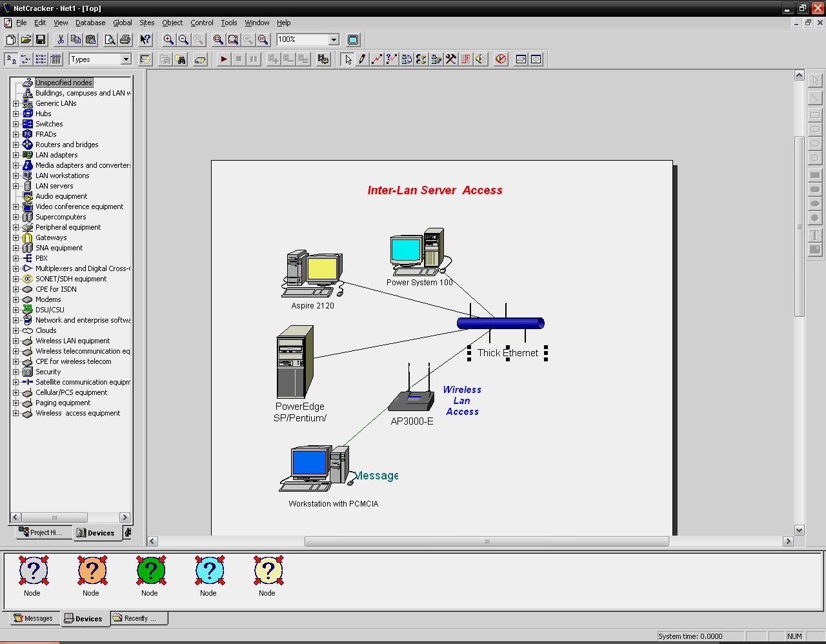Select the PowerEdge SP/Pentium server
Viewport: 826px width, 644px height.
pyautogui.click(x=295, y=362)
